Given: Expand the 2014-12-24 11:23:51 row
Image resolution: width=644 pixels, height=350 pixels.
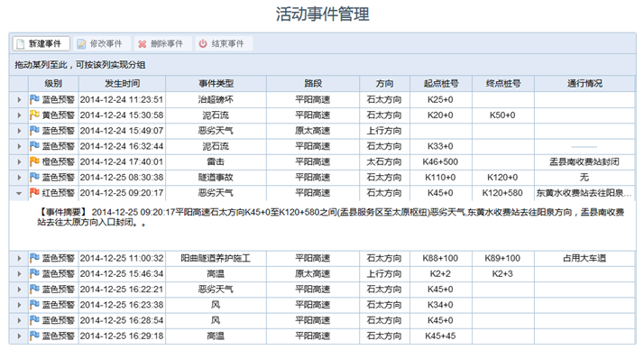Looking at the screenshot, I should (x=19, y=100).
